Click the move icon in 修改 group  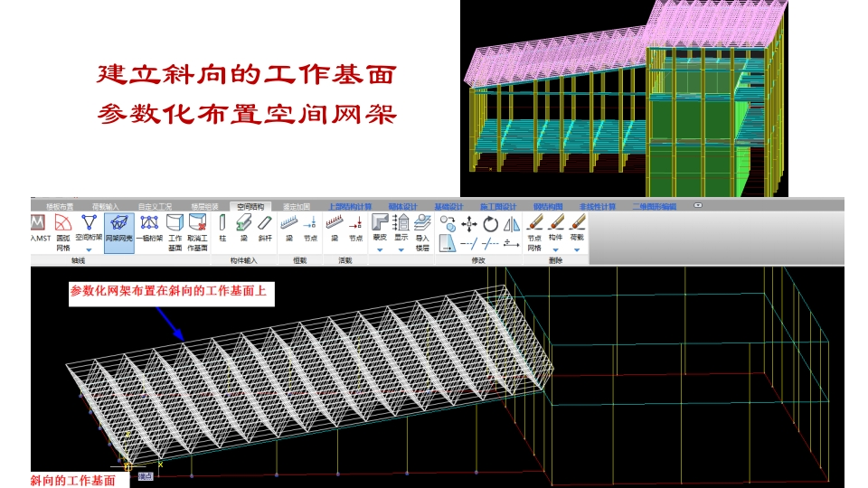(469, 224)
